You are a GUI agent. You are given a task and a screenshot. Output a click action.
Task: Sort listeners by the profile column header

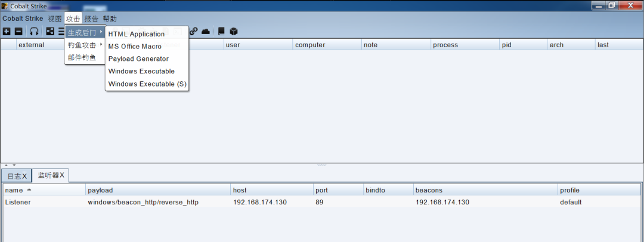[599, 190]
